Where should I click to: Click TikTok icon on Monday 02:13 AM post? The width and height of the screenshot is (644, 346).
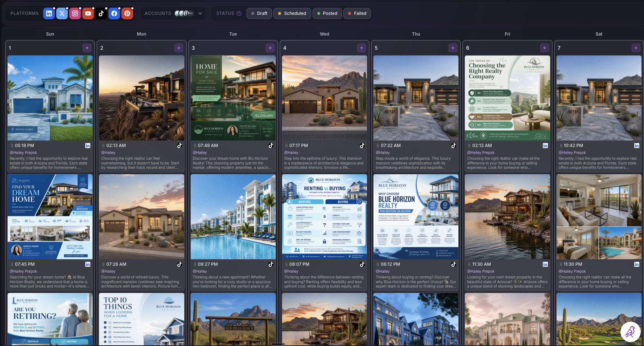179,146
